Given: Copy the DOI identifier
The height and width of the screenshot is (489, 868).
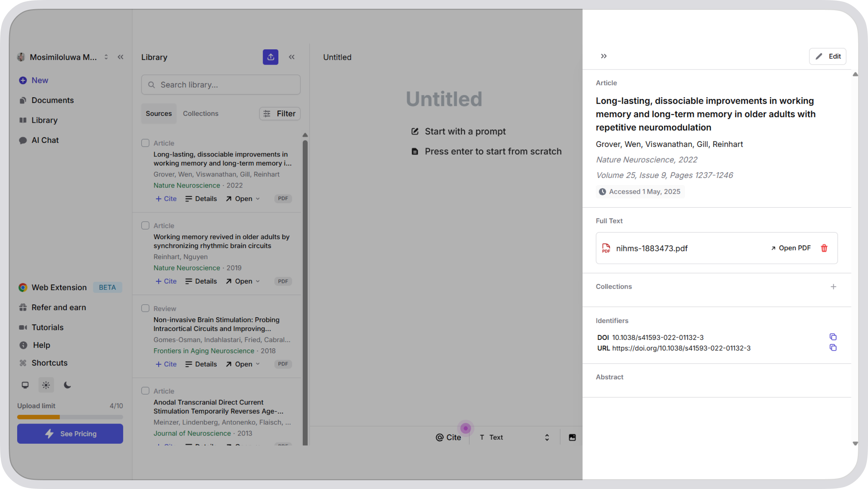Looking at the screenshot, I should click(x=833, y=337).
